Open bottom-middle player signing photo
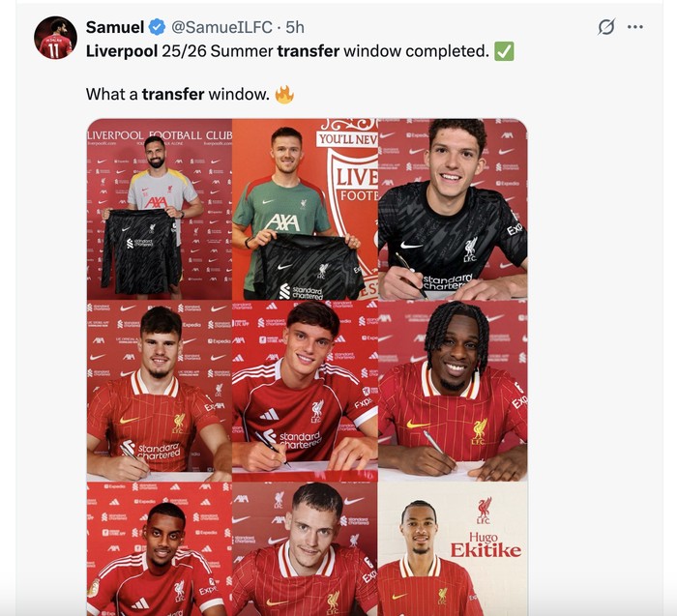The height and width of the screenshot is (616, 677). coord(305,548)
